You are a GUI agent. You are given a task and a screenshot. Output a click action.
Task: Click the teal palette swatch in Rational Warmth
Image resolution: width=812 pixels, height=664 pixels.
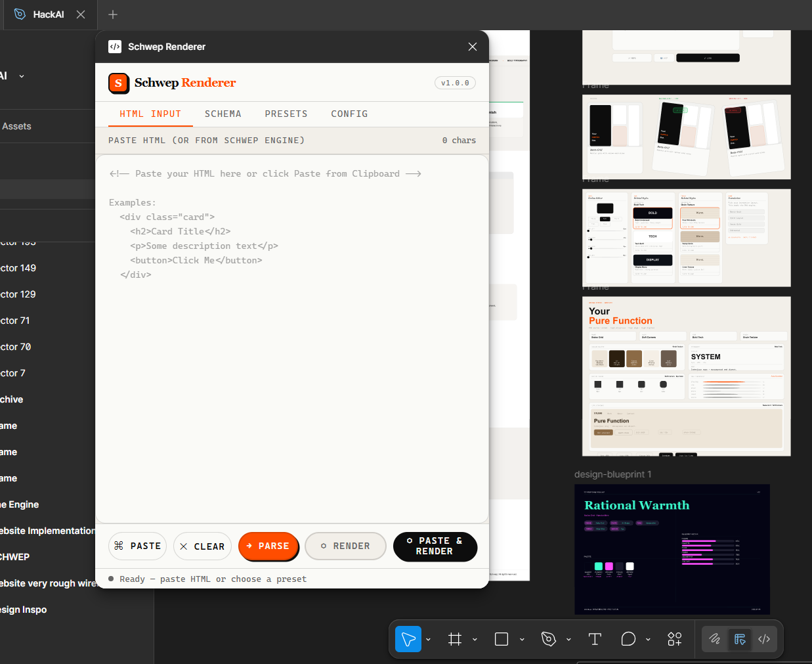click(598, 566)
